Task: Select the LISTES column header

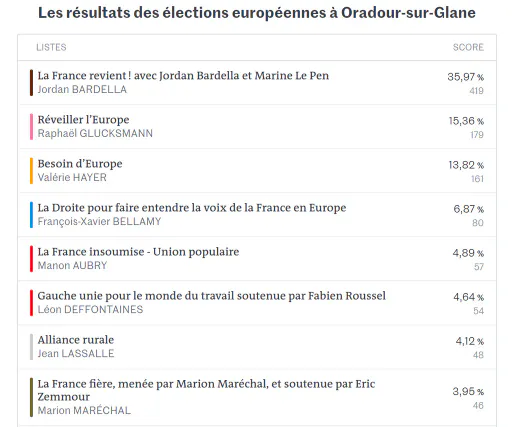Action: (x=51, y=47)
